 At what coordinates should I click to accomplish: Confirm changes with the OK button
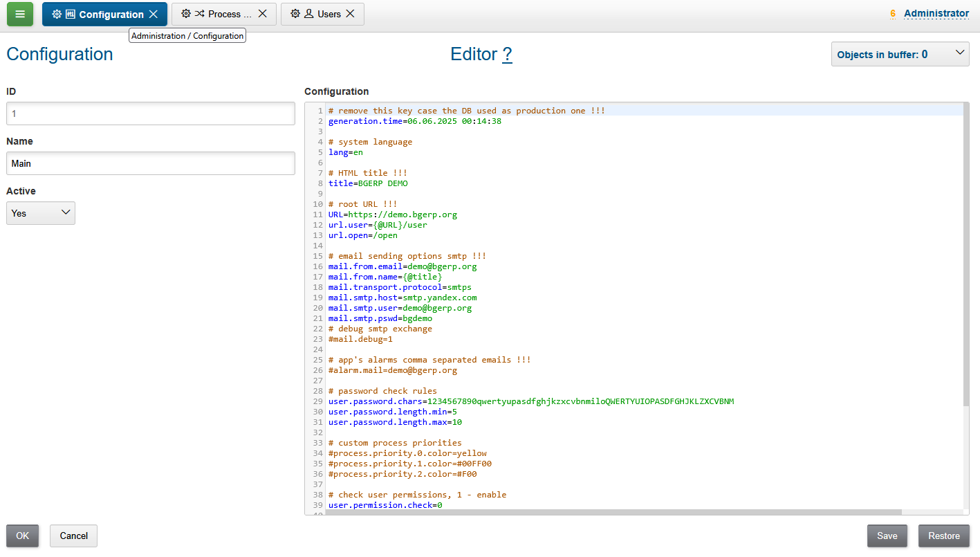22,536
